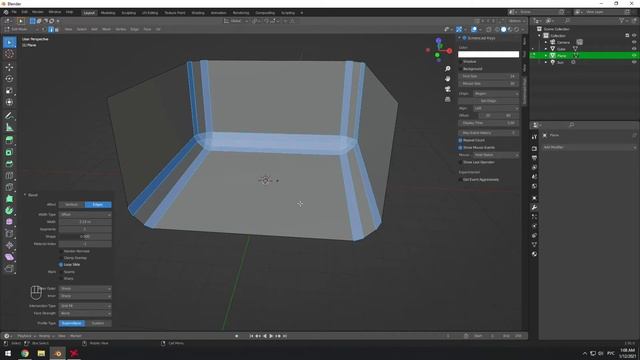Screen dimensions: 640x360
Task: Open the Miter Outer dropdown
Action: point(85,289)
